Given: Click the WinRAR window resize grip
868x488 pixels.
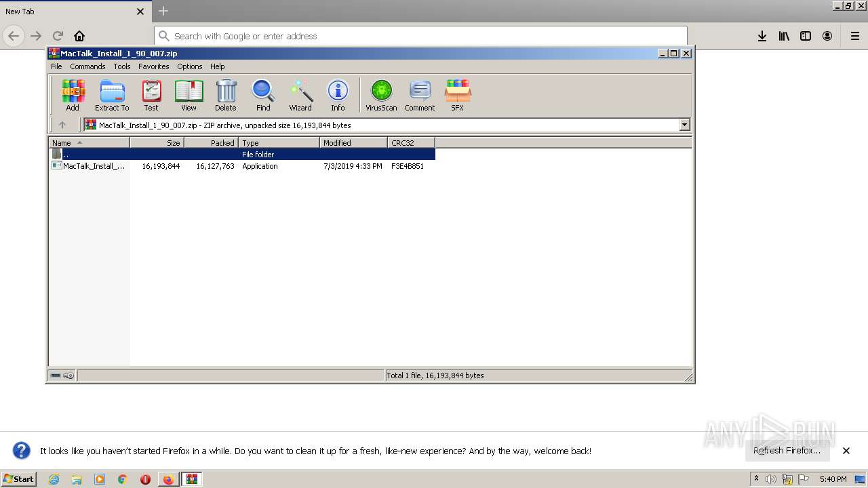Looking at the screenshot, I should pyautogui.click(x=688, y=376).
